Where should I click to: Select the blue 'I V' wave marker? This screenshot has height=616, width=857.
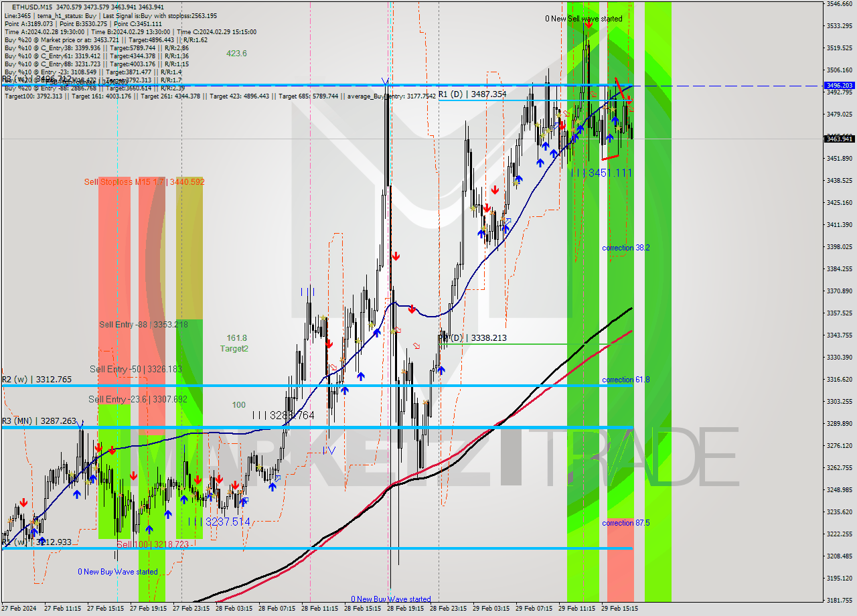coord(329,451)
